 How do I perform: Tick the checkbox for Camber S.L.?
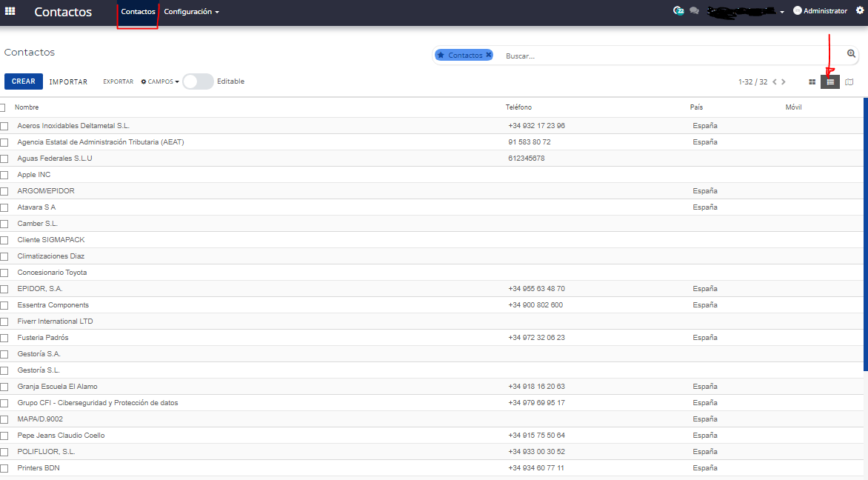pyautogui.click(x=4, y=224)
